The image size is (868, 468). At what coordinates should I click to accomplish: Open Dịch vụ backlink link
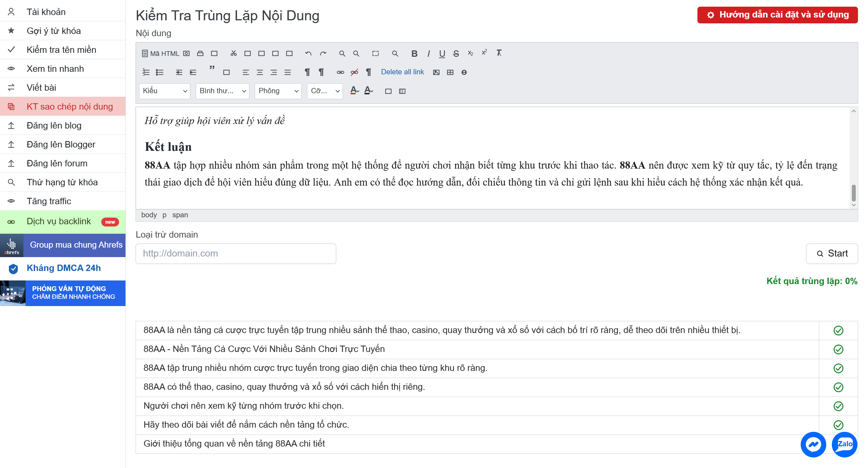click(x=63, y=222)
